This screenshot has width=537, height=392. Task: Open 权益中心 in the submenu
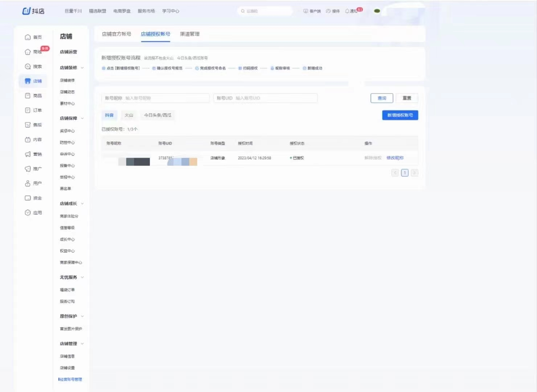[67, 251]
